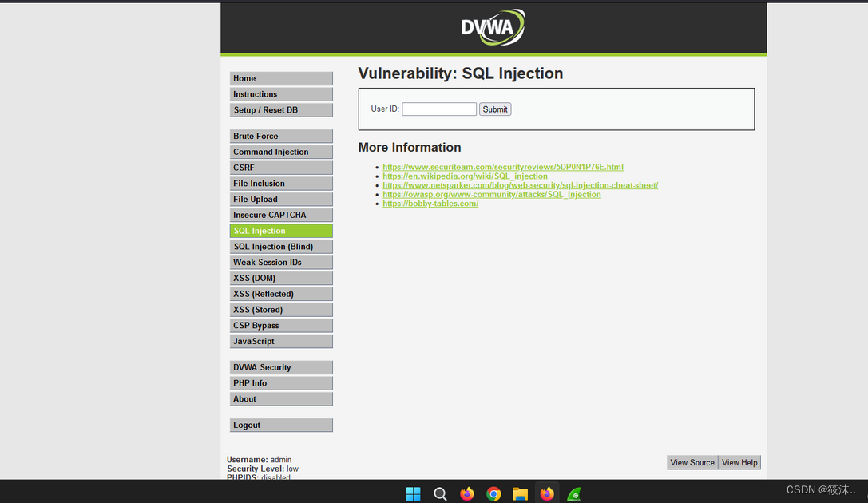Select the CSRF menu entry
This screenshot has height=503, width=868.
pyautogui.click(x=281, y=168)
